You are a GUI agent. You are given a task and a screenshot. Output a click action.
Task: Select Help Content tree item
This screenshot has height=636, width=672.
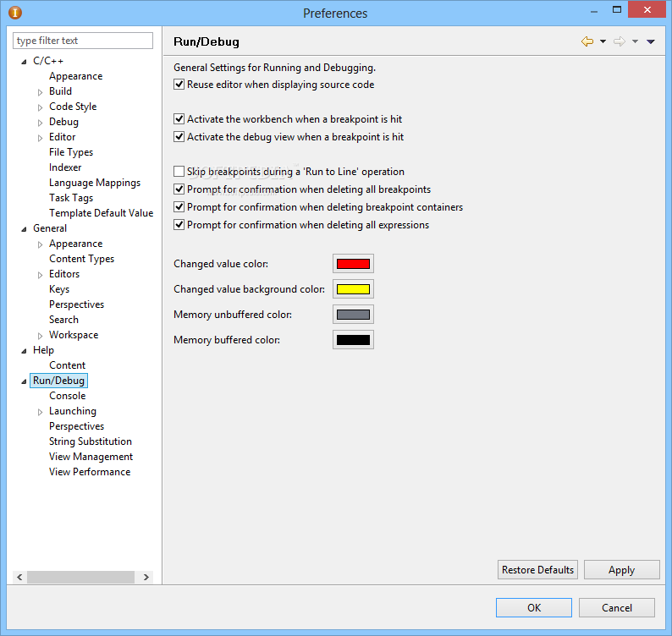click(68, 365)
